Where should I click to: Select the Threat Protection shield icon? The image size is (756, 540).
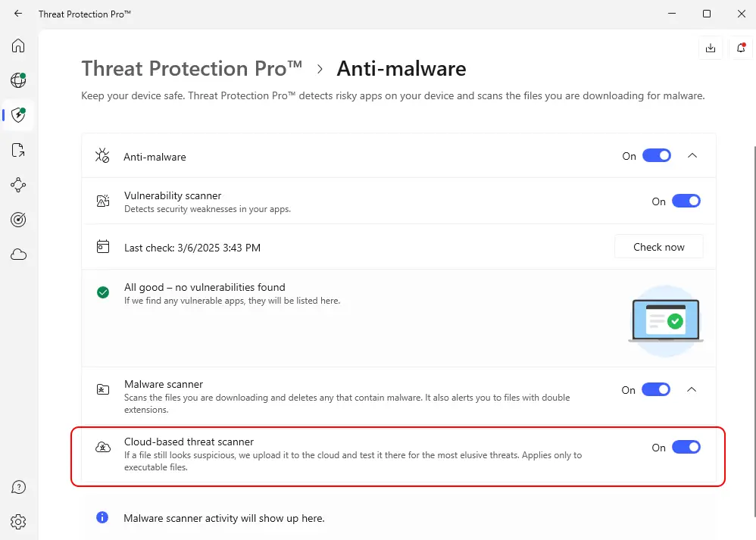[x=18, y=115]
